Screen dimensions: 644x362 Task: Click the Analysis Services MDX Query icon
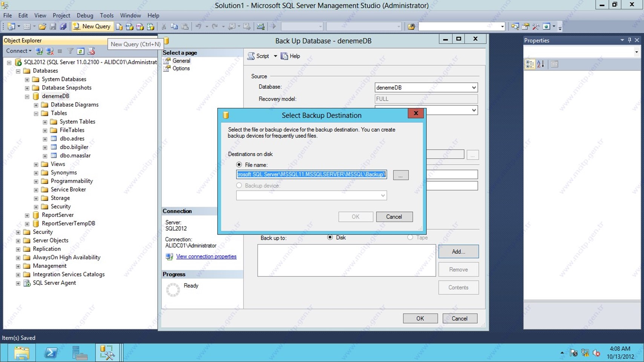tap(129, 26)
